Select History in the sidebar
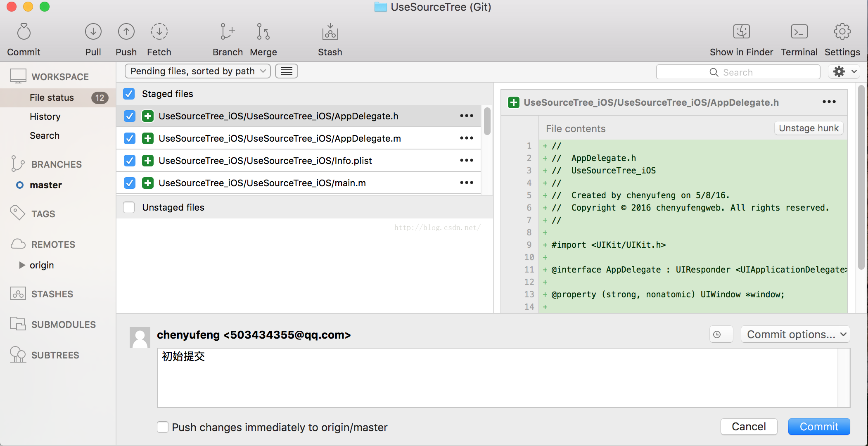The height and width of the screenshot is (446, 868). click(x=45, y=116)
